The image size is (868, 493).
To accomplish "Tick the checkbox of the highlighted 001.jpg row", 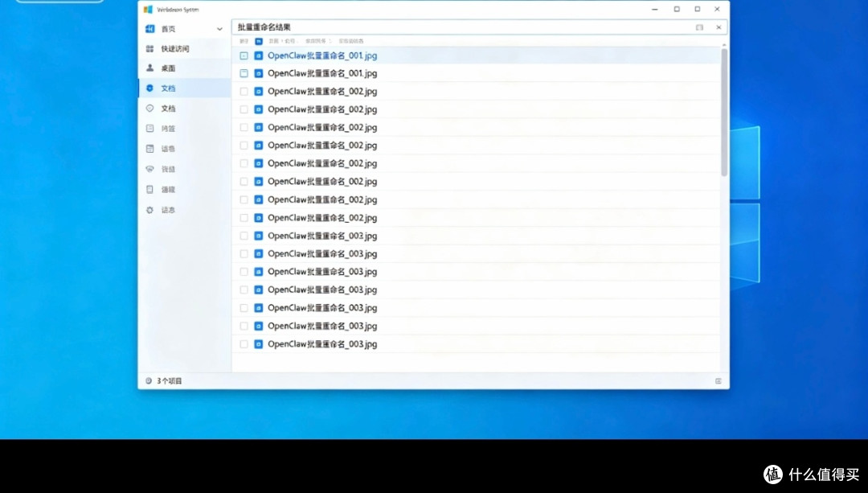I will point(244,55).
